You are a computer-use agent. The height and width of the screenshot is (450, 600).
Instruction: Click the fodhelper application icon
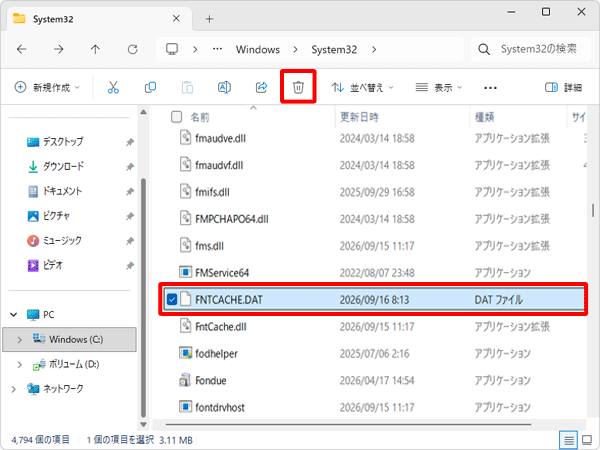coord(186,353)
